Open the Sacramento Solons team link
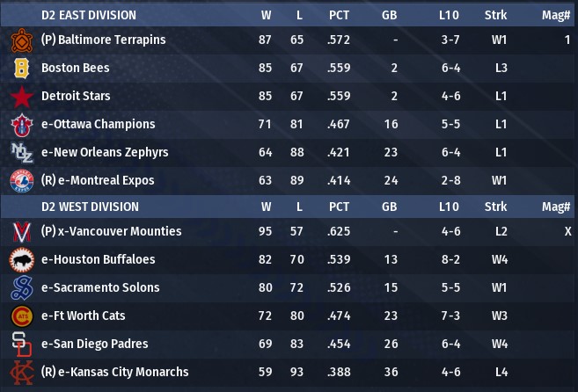The height and width of the screenshot is (392, 578). pyautogui.click(x=100, y=287)
